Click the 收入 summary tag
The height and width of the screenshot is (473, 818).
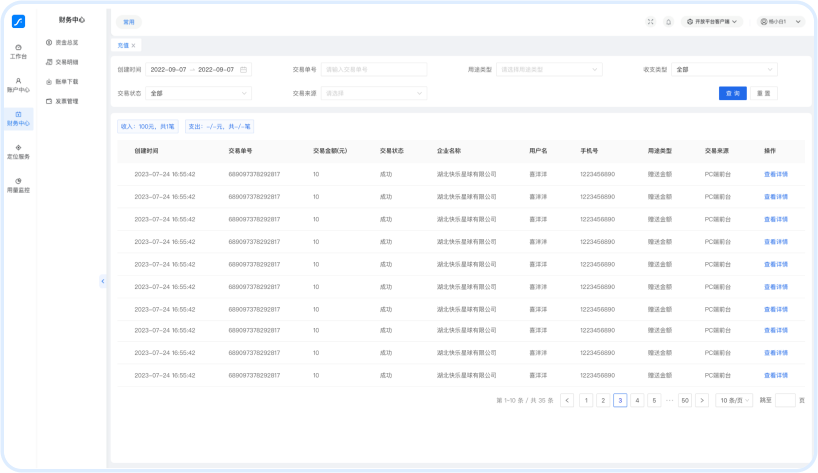pos(148,126)
